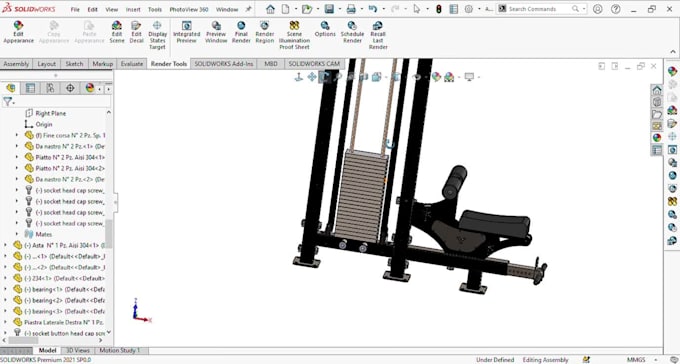Open the Design Library task pane tab
This screenshot has height=364, width=680.
(657, 102)
